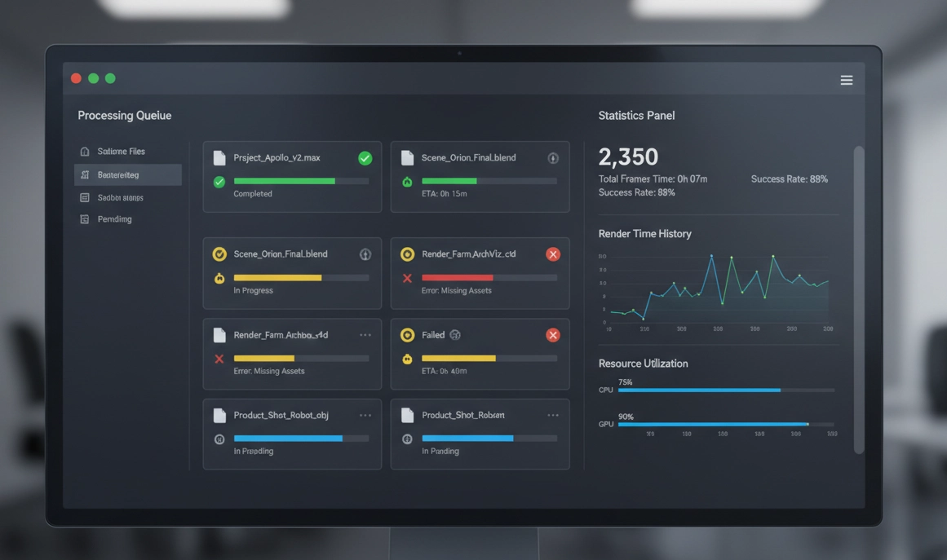Select the Pemdimg item in the sidebar
The height and width of the screenshot is (560, 947).
click(x=114, y=219)
